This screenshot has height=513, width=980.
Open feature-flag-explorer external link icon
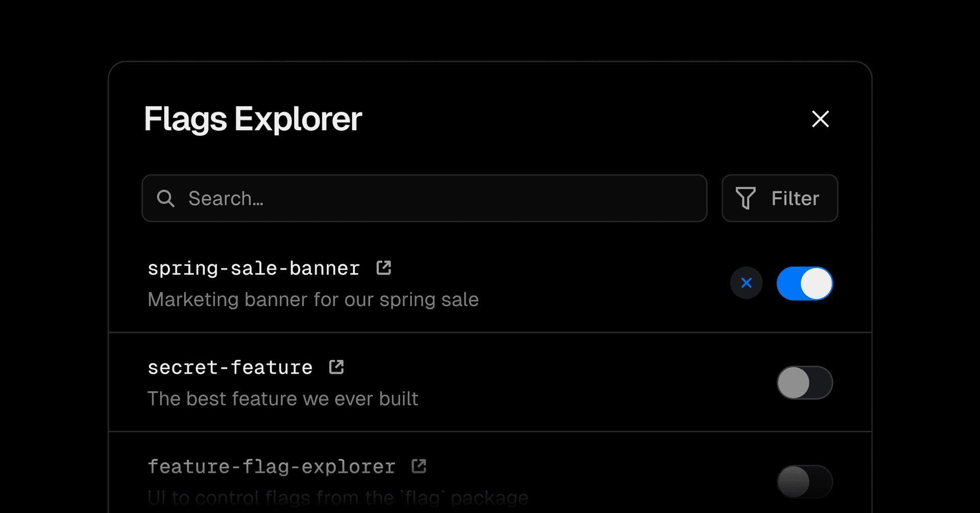pyautogui.click(x=419, y=466)
